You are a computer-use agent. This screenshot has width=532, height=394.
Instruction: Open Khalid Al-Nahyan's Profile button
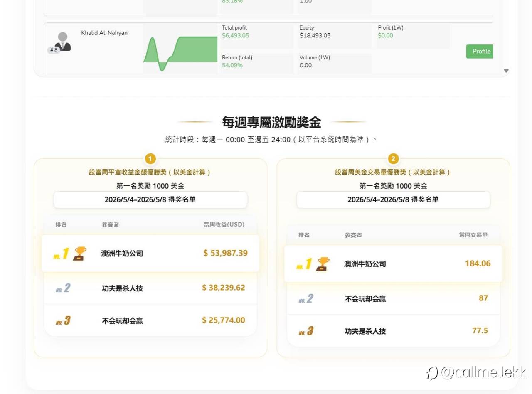tap(480, 52)
